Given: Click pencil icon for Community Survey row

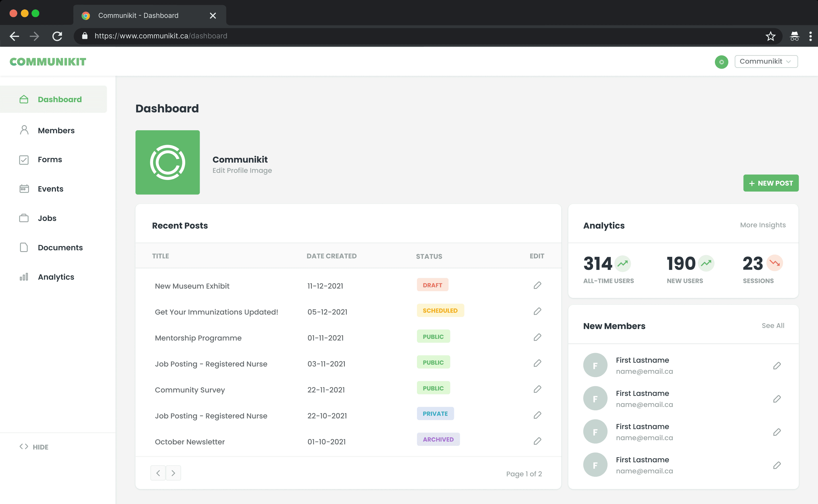Looking at the screenshot, I should (537, 389).
